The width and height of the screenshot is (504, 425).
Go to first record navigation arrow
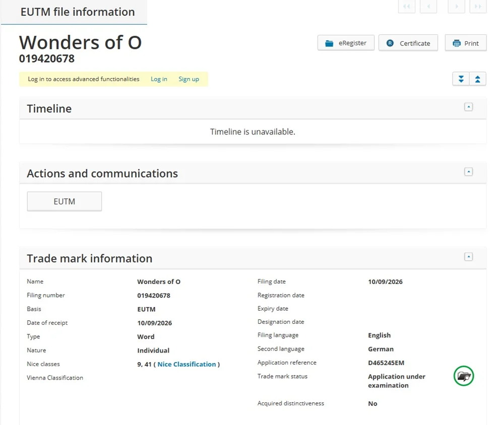click(407, 7)
